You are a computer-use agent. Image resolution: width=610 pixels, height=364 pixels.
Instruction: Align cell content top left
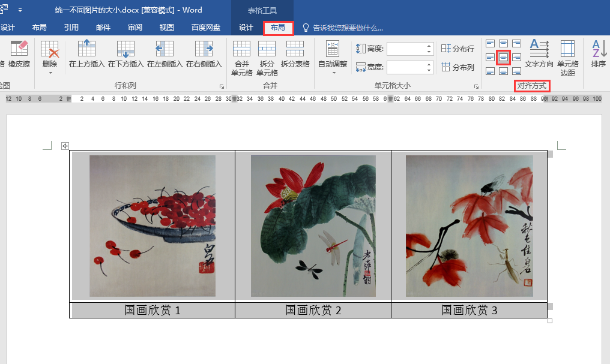(x=490, y=44)
